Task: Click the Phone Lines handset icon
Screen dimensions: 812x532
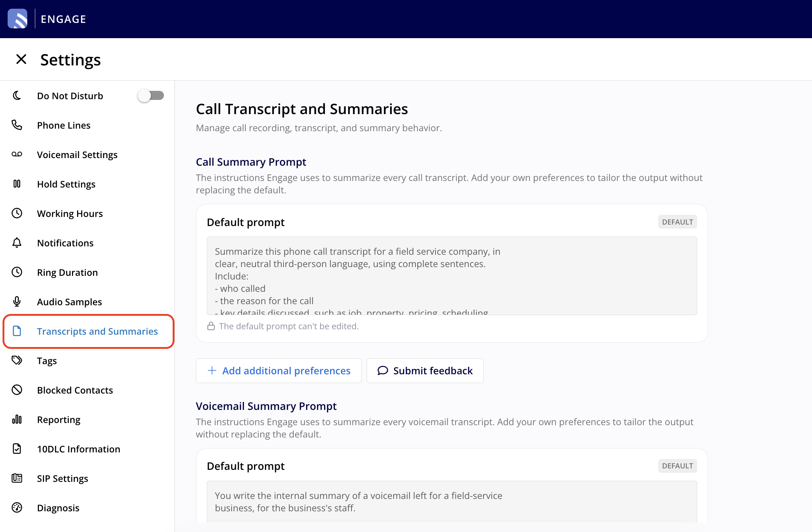Action: click(x=17, y=125)
